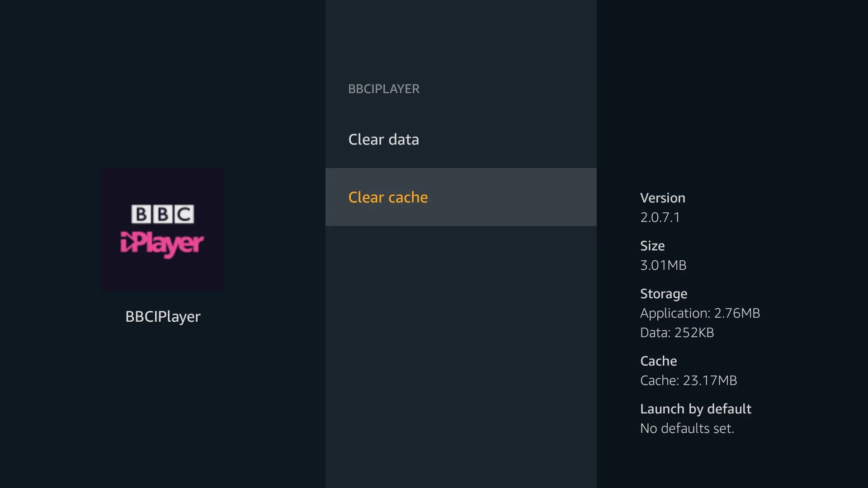
Task: Select the Storage heading
Action: 663,294
